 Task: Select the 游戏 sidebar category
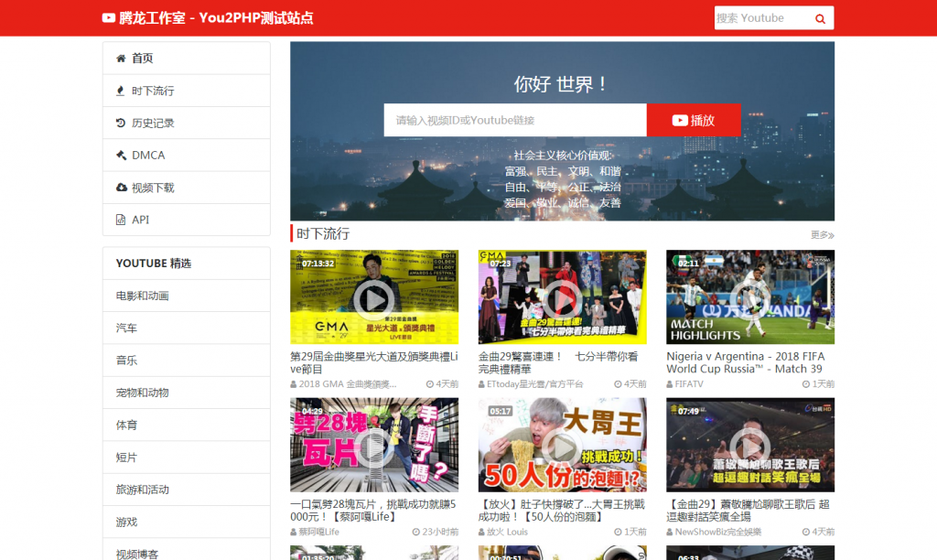(x=125, y=521)
